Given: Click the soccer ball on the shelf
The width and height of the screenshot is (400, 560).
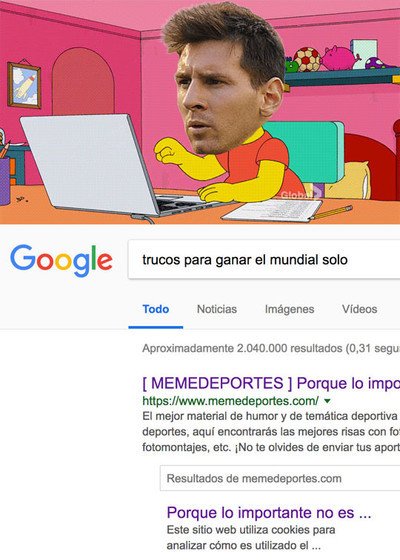Looking at the screenshot, I should [x=307, y=59].
